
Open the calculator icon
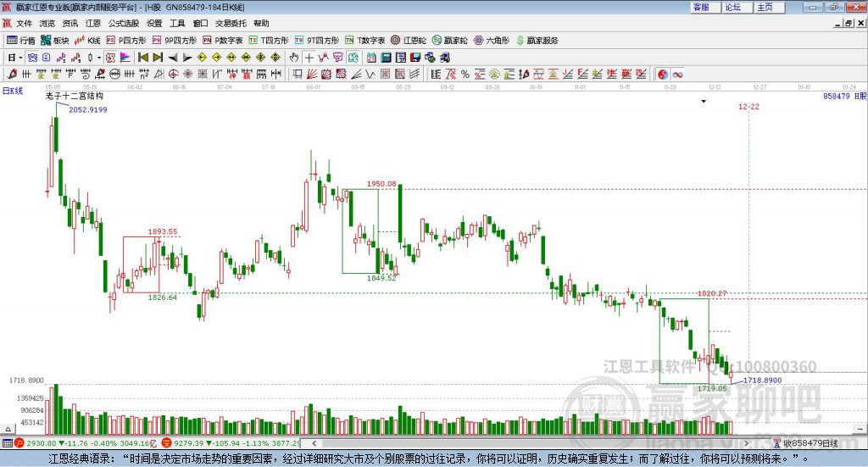tap(386, 58)
